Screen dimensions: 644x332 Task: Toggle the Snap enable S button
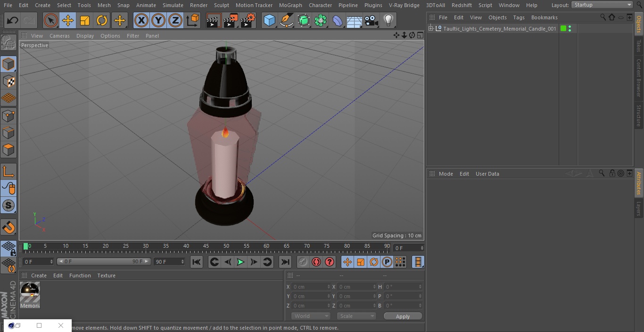pyautogui.click(x=8, y=206)
